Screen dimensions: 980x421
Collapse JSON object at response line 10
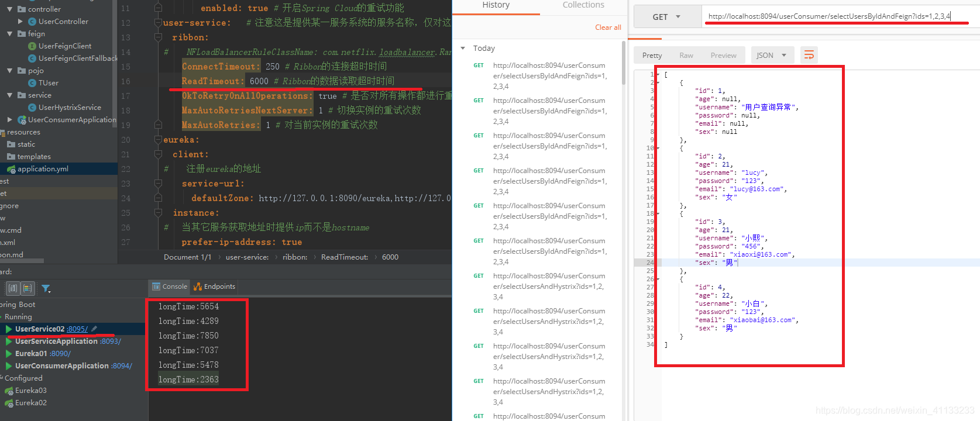pos(658,149)
